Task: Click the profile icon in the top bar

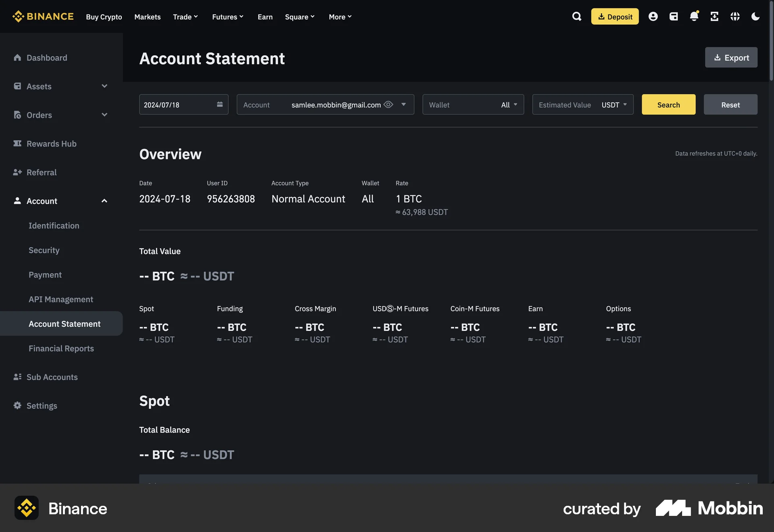Action: pyautogui.click(x=653, y=17)
